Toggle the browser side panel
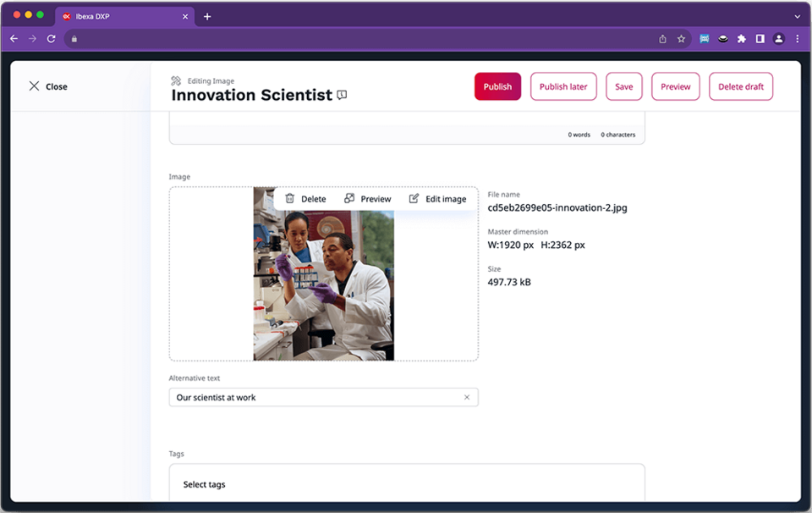 point(760,39)
